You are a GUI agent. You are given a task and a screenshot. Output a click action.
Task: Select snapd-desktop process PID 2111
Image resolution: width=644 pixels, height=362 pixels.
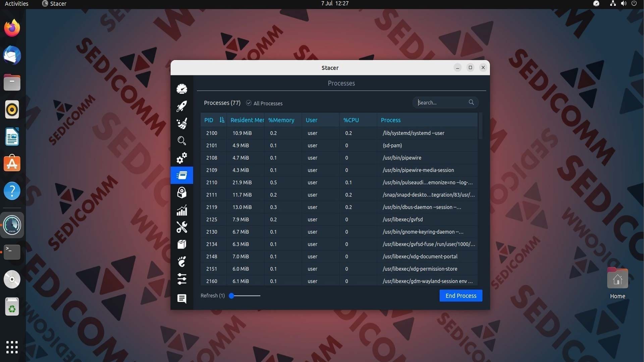coord(339,195)
